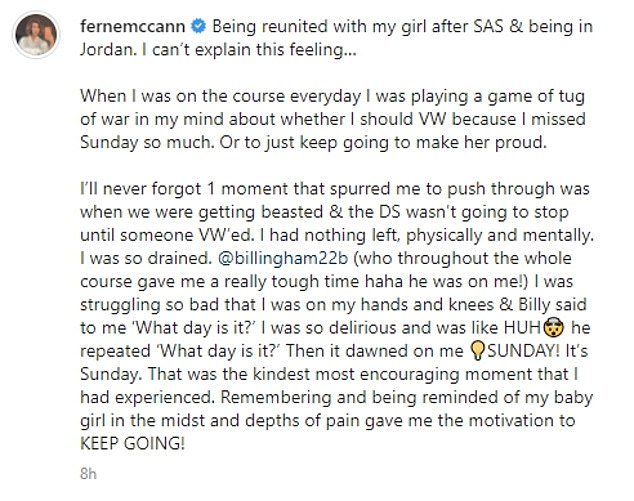The width and height of the screenshot is (634, 501).
Task: Click the word 'Billy' in caption
Action: point(534,304)
